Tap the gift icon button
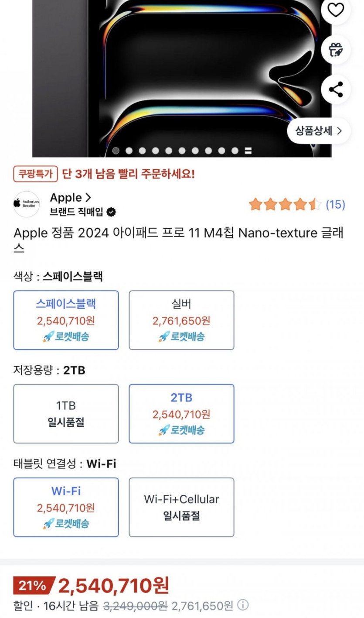This screenshot has height=618, width=364. (x=335, y=49)
